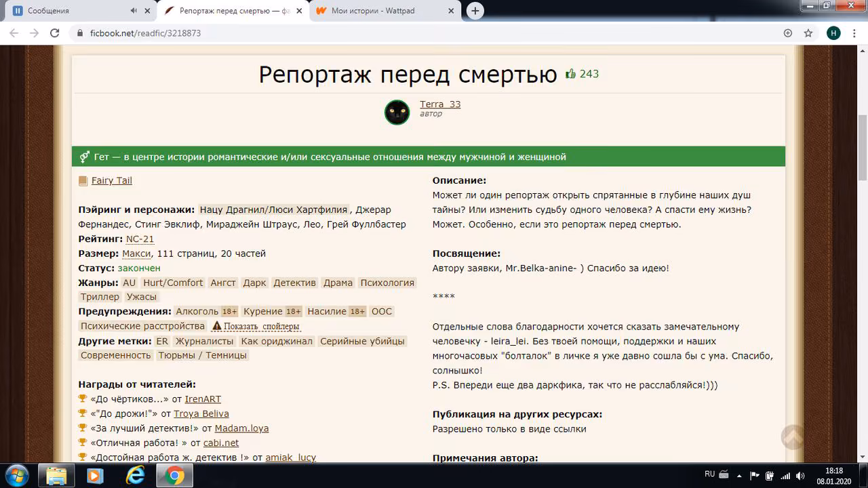Close the Wattpad tab
Viewport: 868px width, 488px height.
[x=452, y=11]
